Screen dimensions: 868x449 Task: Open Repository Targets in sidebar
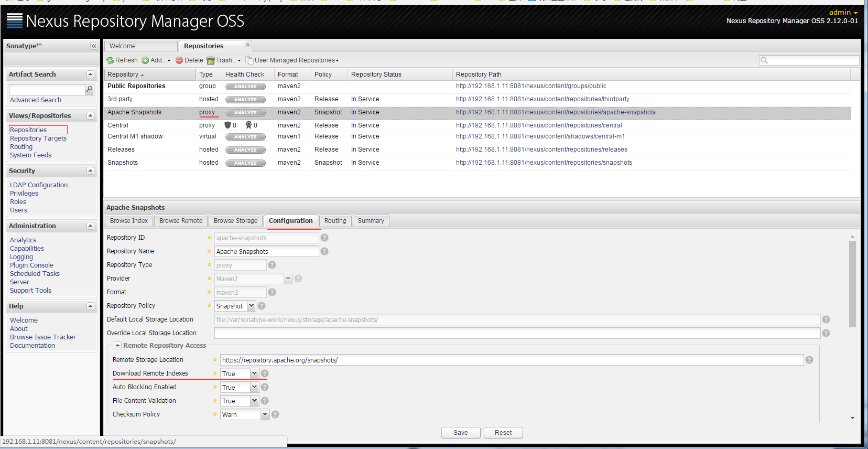(38, 138)
